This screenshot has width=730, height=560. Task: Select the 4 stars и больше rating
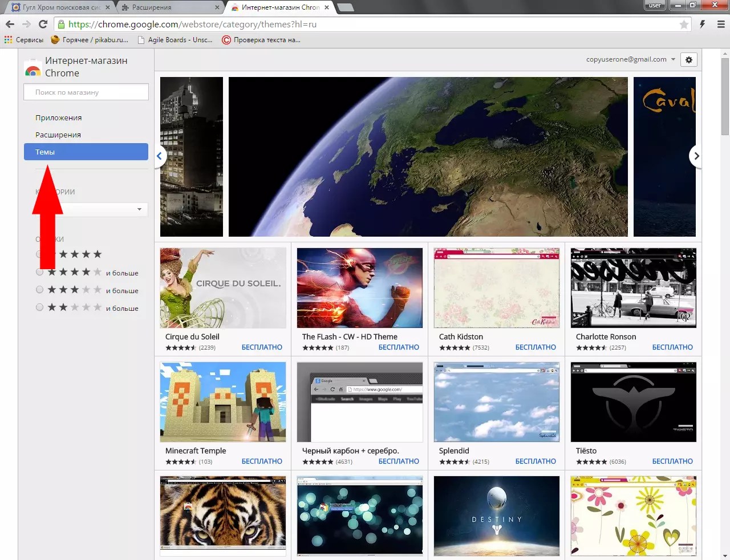point(39,273)
